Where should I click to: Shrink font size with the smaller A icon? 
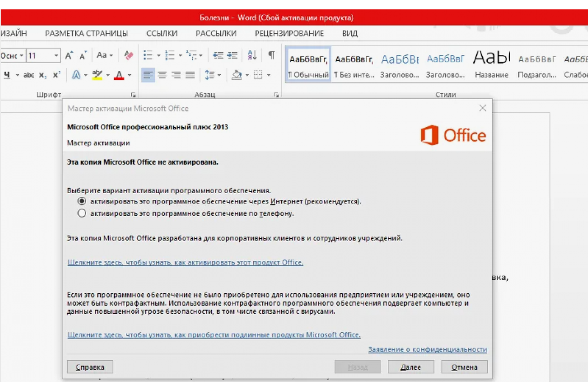click(83, 55)
